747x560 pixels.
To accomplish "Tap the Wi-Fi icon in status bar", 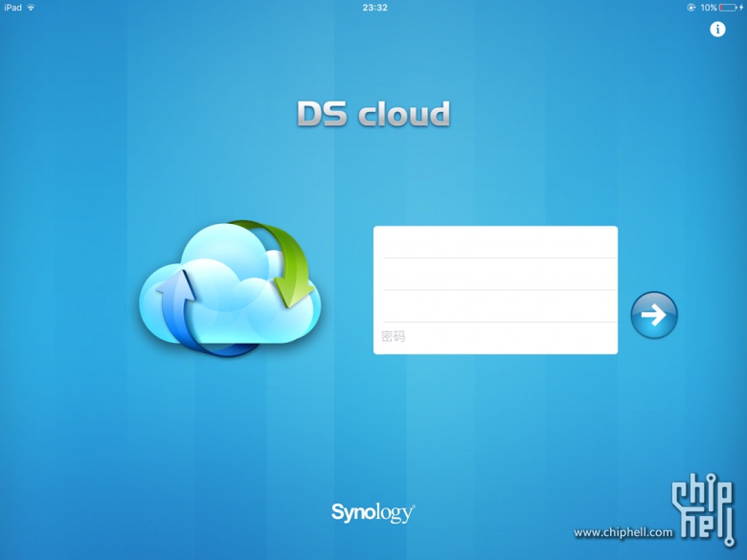I will pos(31,8).
